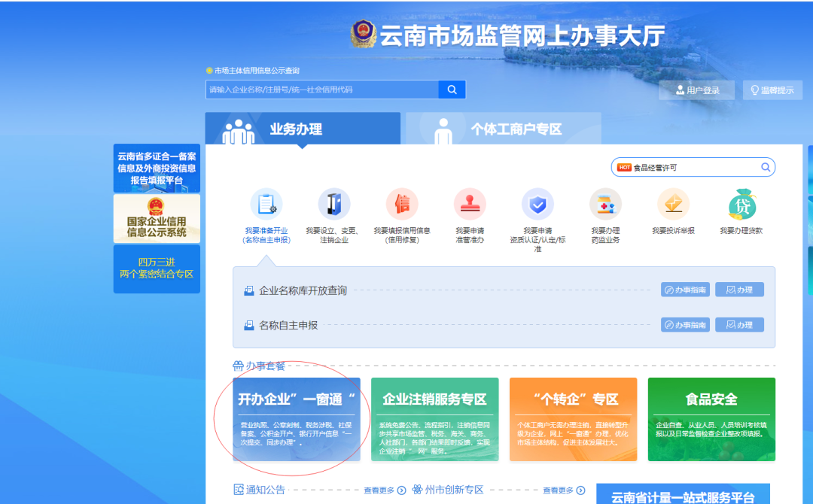Screen dimensions: 813x504
Task: Click the 企业名称库开放查询 row text
Action: (x=303, y=290)
